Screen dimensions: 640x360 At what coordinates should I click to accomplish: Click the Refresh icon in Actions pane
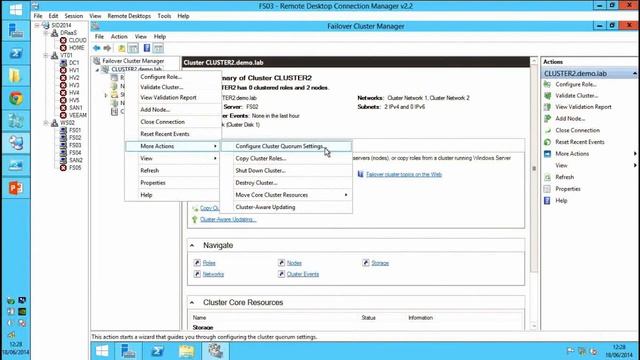click(547, 177)
